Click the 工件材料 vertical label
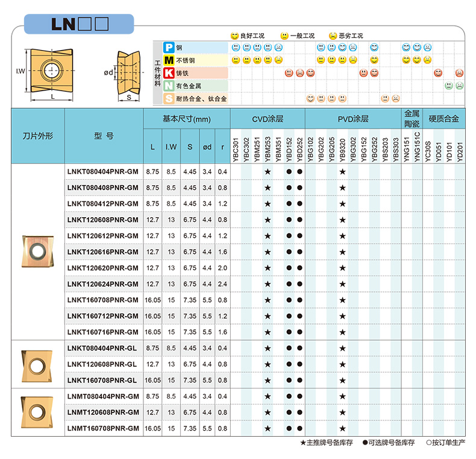The height and width of the screenshot is (459, 476). pos(157,73)
